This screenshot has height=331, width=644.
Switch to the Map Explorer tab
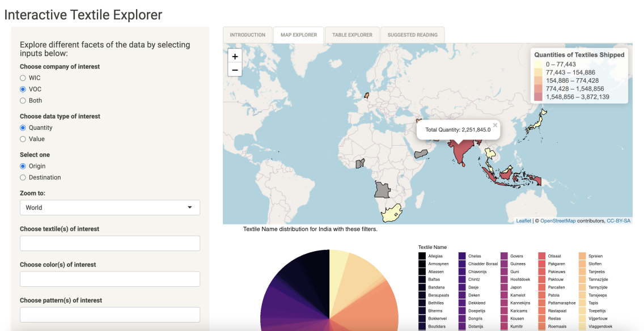tap(299, 35)
